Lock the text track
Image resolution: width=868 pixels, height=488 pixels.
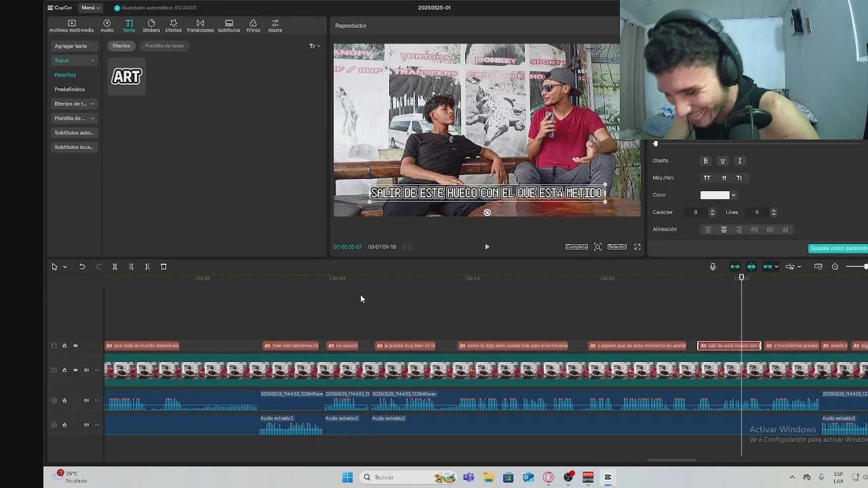point(64,346)
